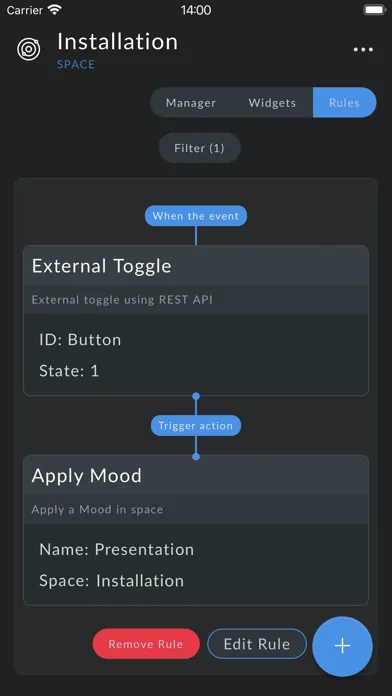This screenshot has width=392, height=696.
Task: Open the Filter (1) options
Action: coord(199,148)
